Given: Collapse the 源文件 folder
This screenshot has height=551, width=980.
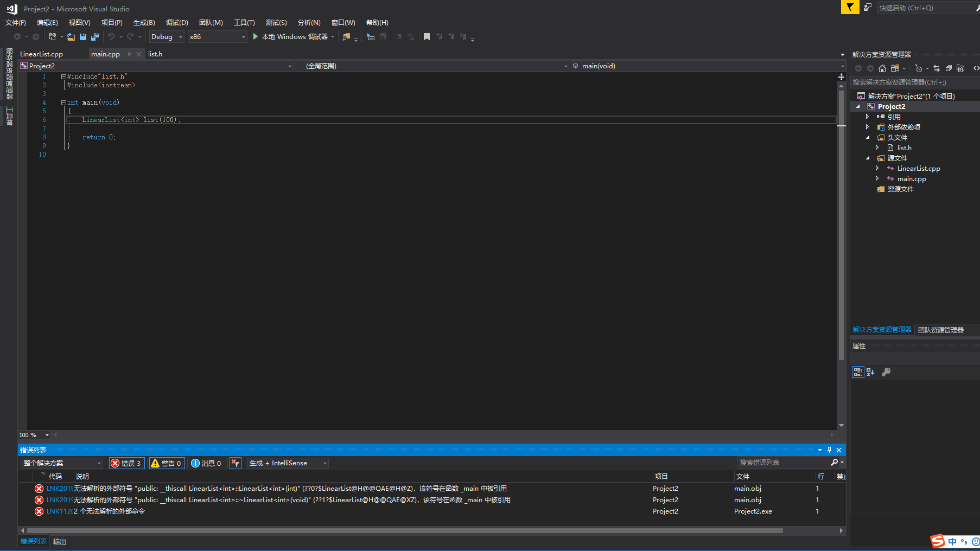Looking at the screenshot, I should pos(868,158).
